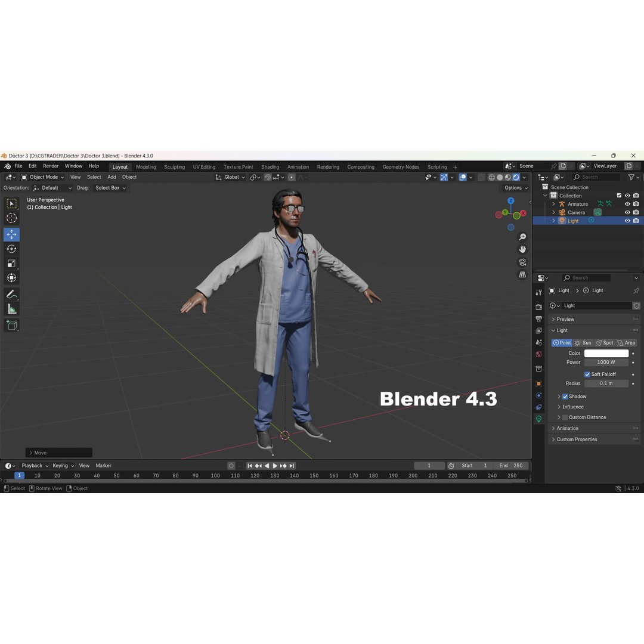Screen dimensions: 644x644
Task: Switch to the Shading workspace tab
Action: 270,167
